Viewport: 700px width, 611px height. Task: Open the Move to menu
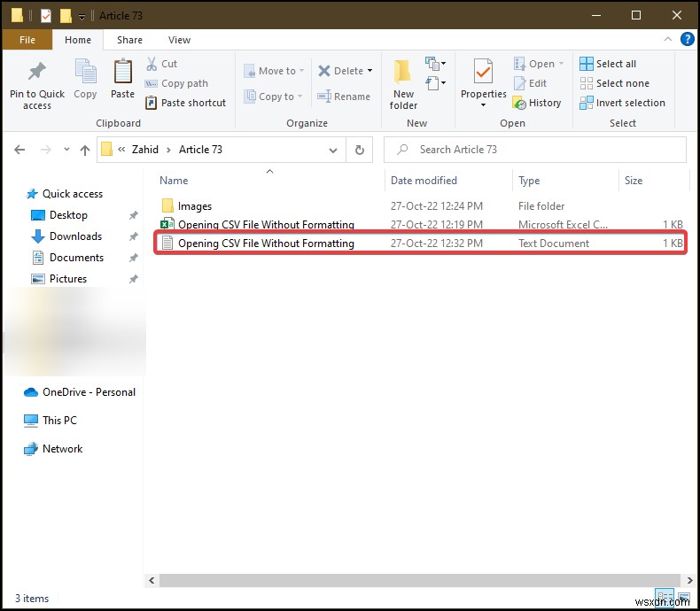tap(274, 71)
